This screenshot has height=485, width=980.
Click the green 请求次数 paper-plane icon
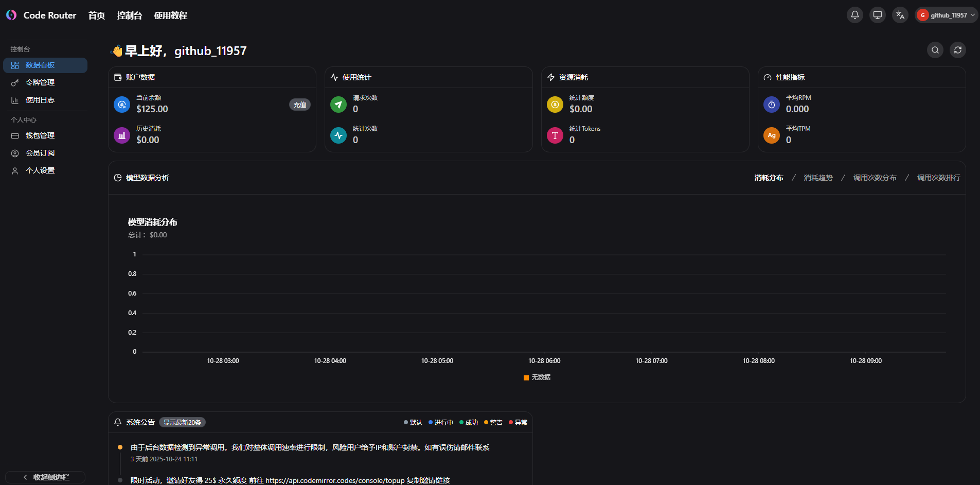click(338, 105)
